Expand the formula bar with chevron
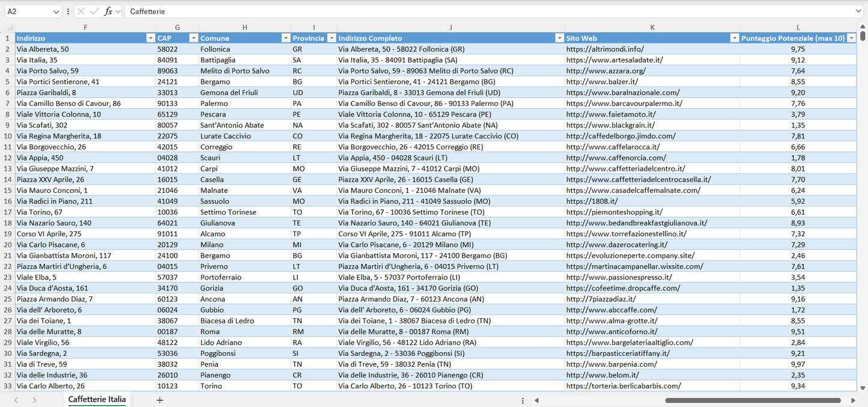 (858, 11)
